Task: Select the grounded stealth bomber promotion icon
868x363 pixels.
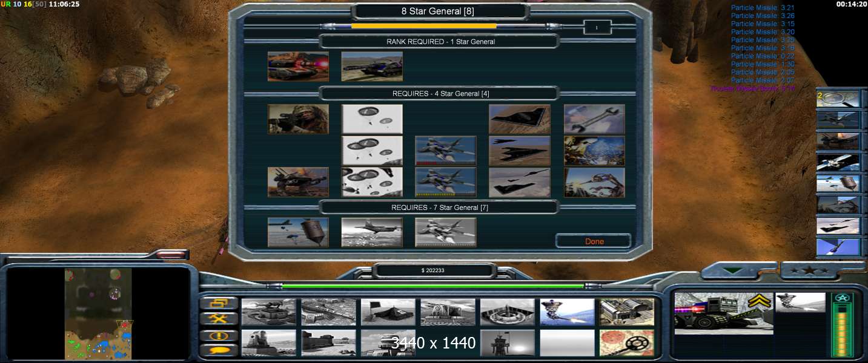Action: (520, 119)
